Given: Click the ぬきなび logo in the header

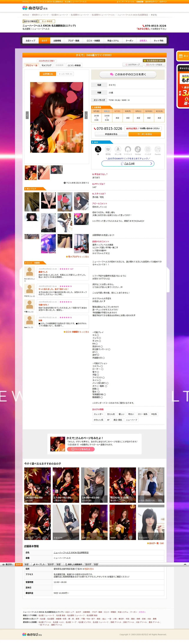Looking at the screenshot, I should pos(35,8).
